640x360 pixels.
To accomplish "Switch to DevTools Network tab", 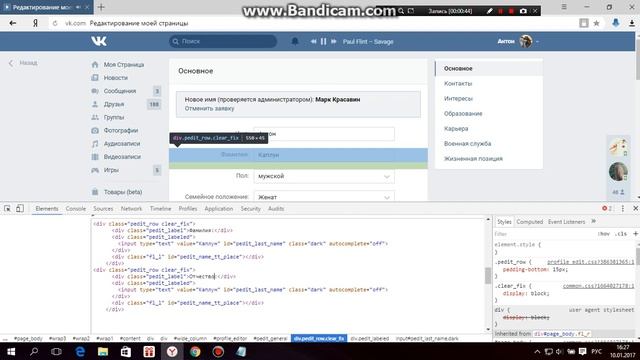I will click(x=131, y=209).
